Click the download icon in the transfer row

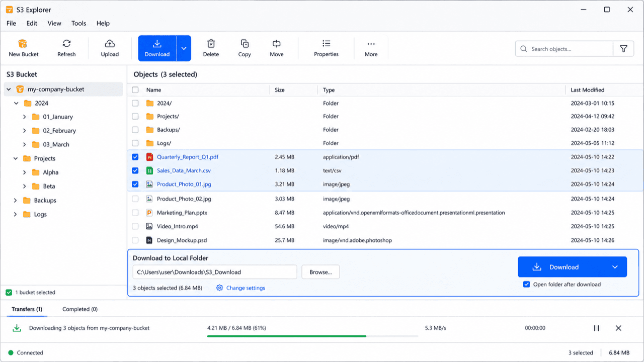click(17, 328)
